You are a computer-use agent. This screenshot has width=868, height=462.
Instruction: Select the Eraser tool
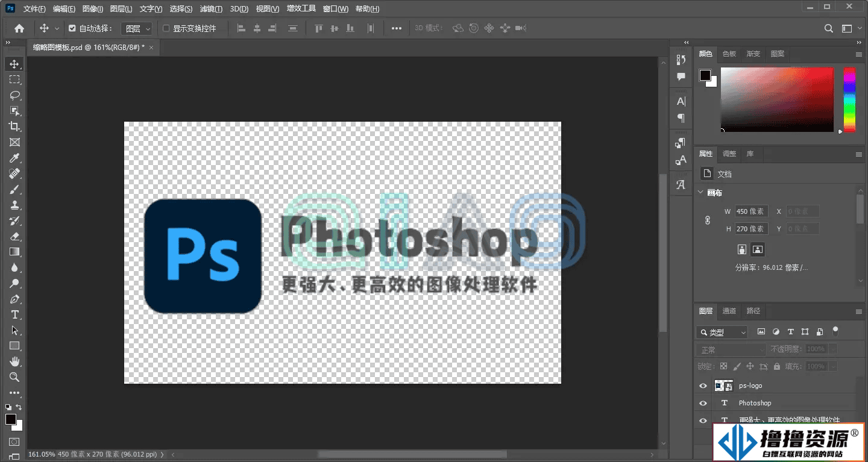click(x=14, y=236)
